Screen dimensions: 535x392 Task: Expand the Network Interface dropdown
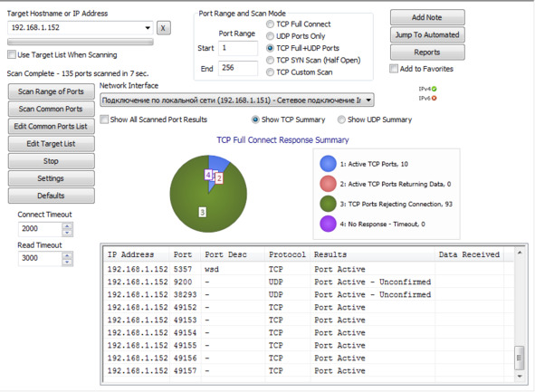(x=368, y=100)
